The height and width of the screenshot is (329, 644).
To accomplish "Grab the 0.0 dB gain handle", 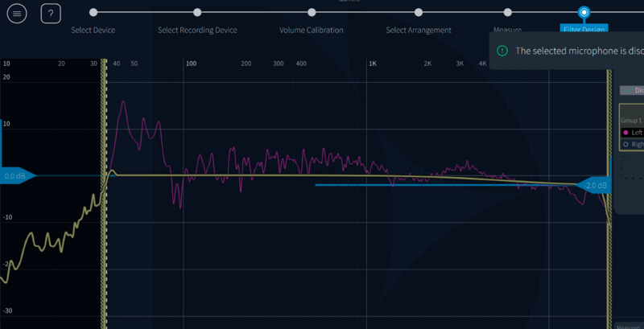I will click(x=16, y=175).
